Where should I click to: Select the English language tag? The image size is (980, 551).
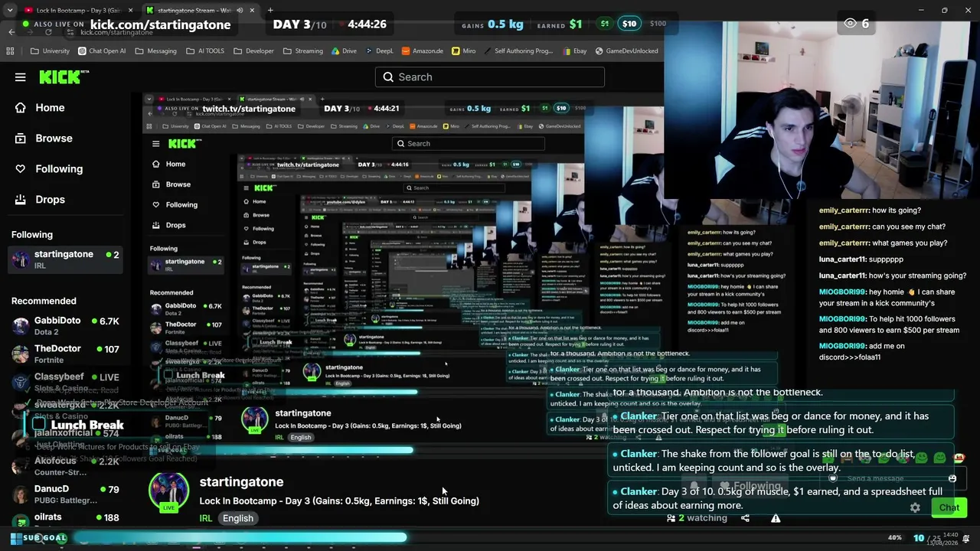(238, 518)
